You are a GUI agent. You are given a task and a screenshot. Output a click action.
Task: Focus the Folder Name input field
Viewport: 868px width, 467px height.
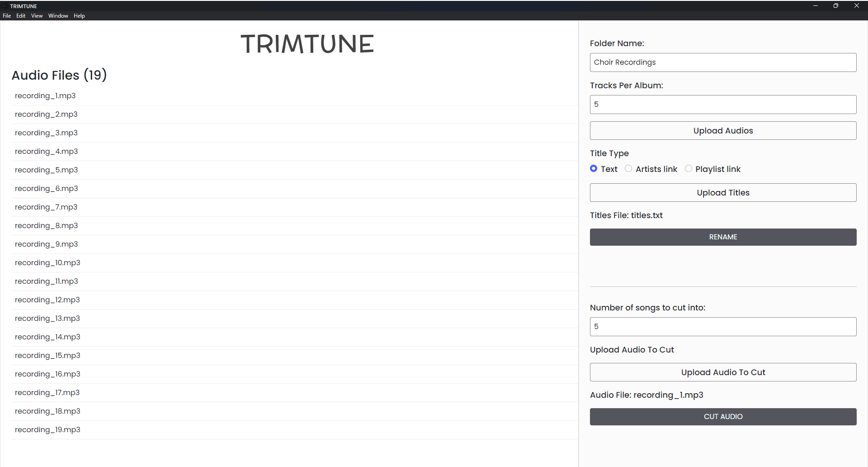[x=723, y=62]
